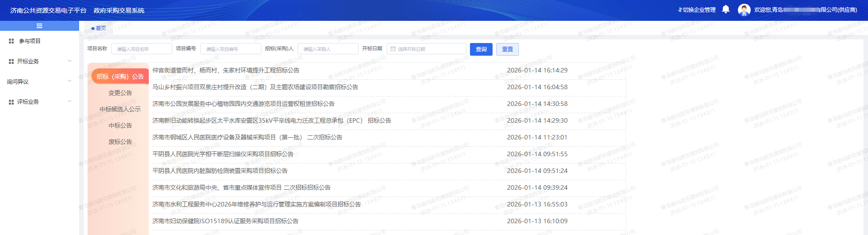This screenshot has width=868, height=235.
Task: Click the 参与项目 grid icon
Action: 11,41
